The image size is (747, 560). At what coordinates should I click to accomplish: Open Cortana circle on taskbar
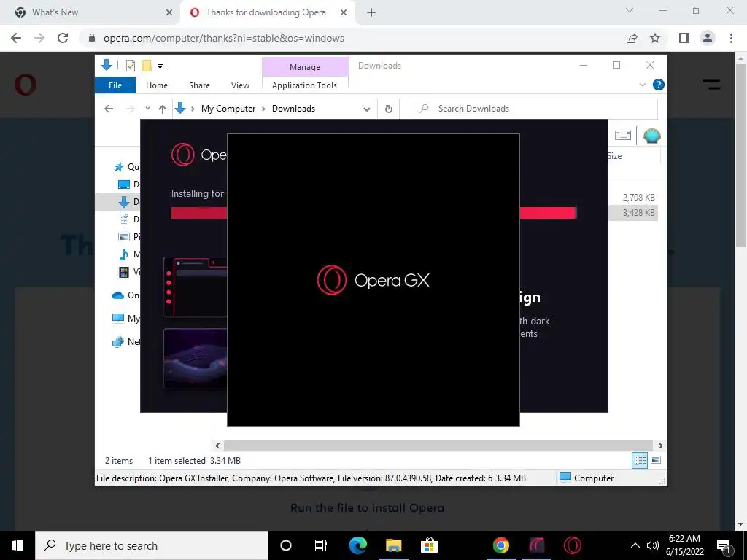pos(286,545)
